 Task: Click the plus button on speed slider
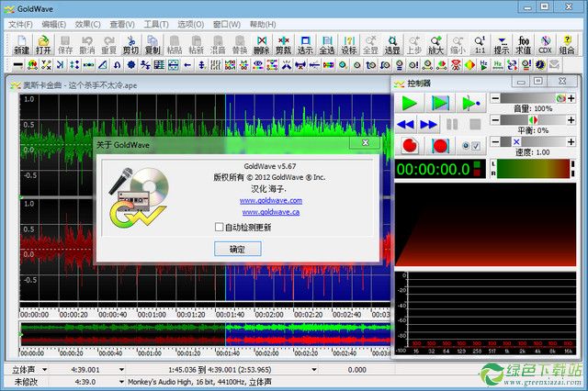coord(571,141)
